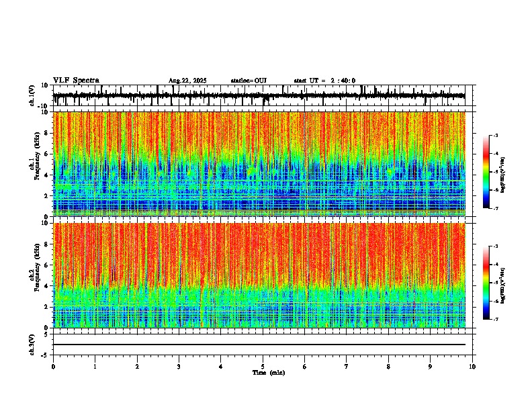
Task: Click the ch.1 spectrogram "6" kHz tick label
Action: (x=47, y=154)
